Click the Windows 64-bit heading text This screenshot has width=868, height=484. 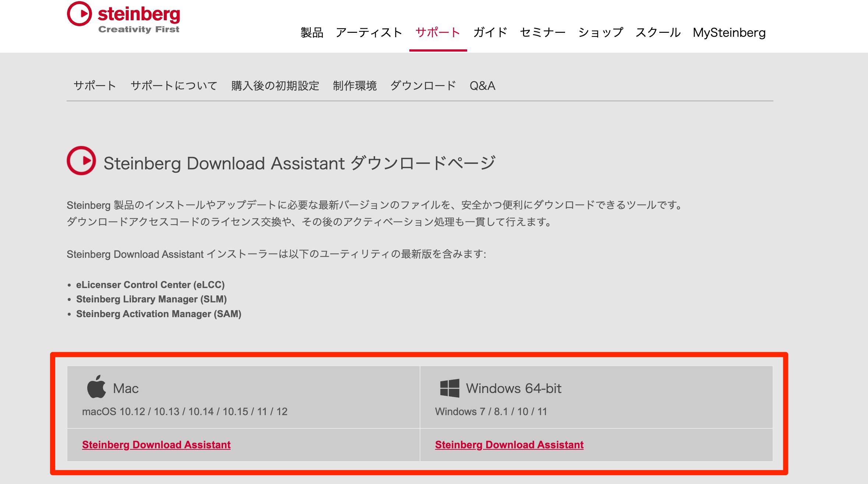point(514,388)
